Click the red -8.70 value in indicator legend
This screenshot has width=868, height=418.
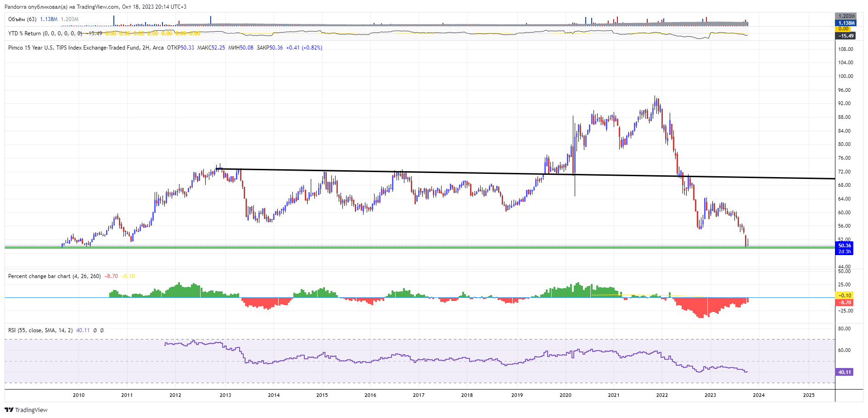click(111, 276)
